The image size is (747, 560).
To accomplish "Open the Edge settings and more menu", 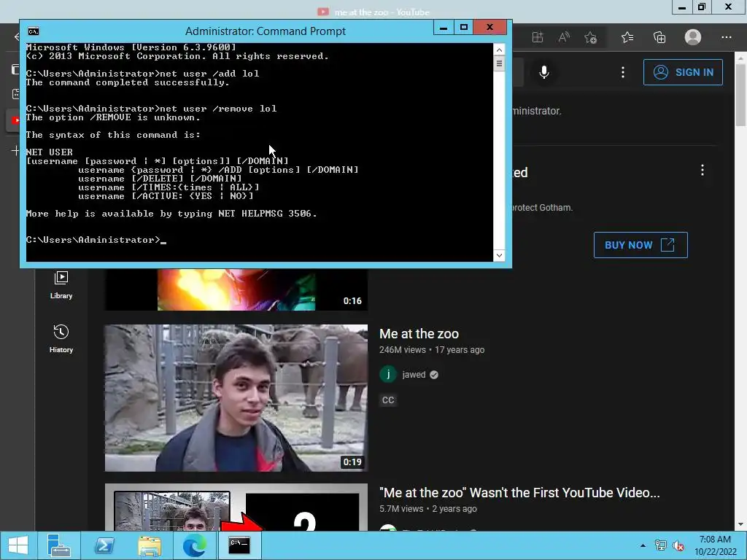I will (x=726, y=37).
